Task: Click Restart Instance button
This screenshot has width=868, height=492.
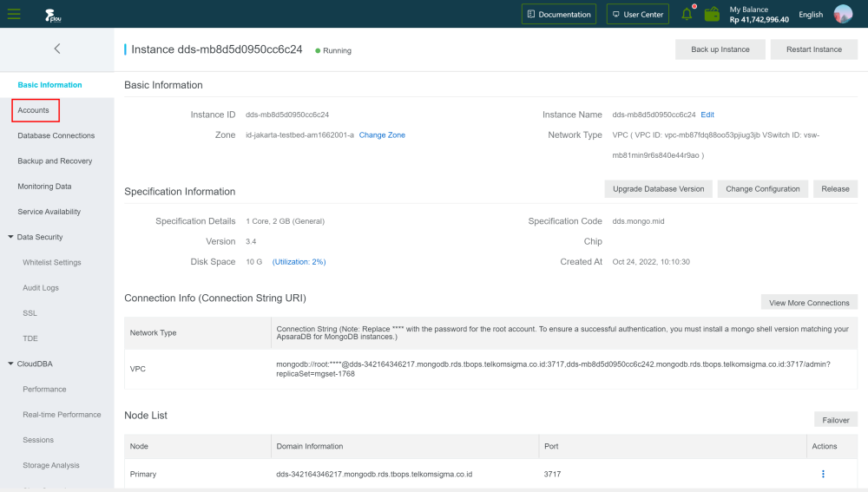Action: (x=814, y=49)
